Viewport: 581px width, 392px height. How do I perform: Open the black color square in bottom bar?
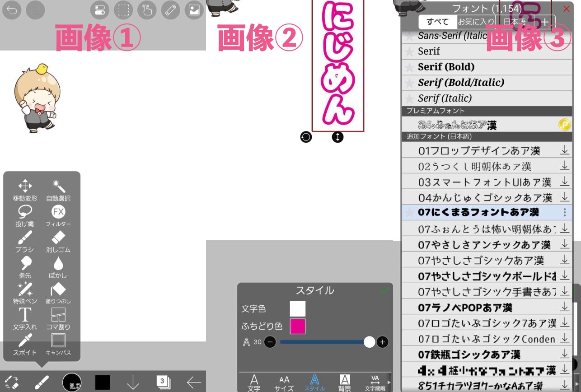[103, 382]
